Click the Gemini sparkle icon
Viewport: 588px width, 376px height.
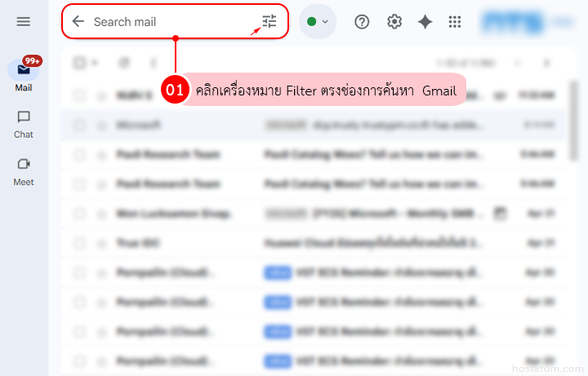(425, 22)
